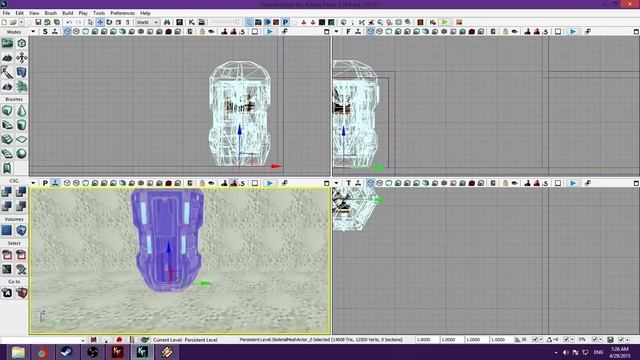640x360 pixels.
Task: Toggle realtime play in bottom-right viewport
Action: pos(573,183)
